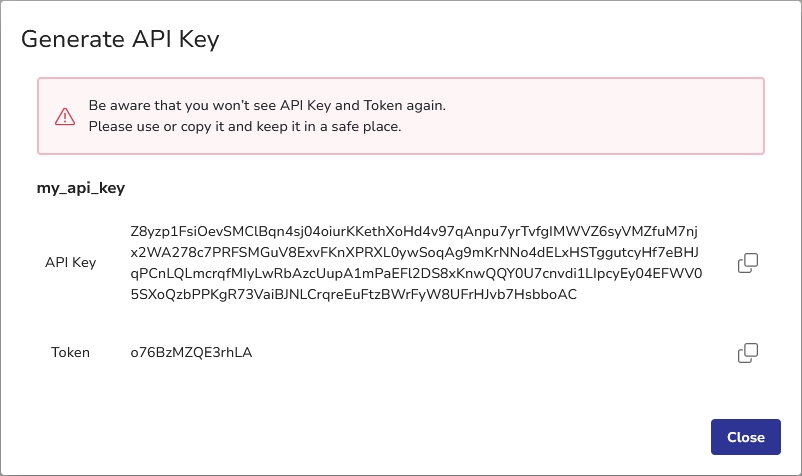Click key text line starting with x2WA278c7
Viewport: 802px width, 476px height.
pyautogui.click(x=400, y=251)
